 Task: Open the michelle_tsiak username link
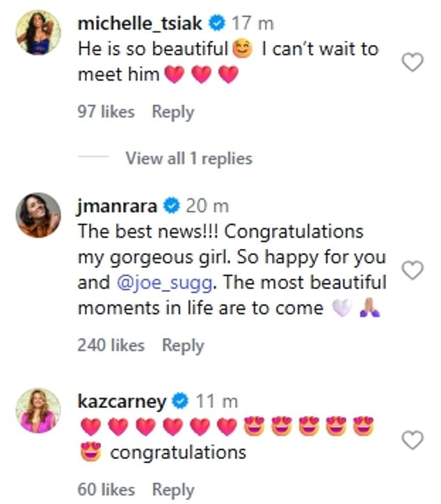coord(140,23)
